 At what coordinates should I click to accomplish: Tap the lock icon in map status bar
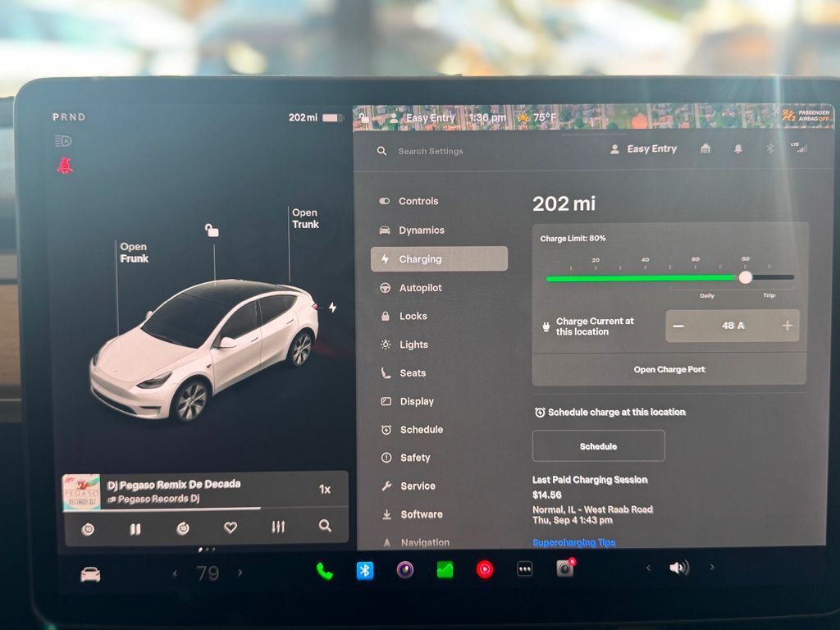(363, 118)
